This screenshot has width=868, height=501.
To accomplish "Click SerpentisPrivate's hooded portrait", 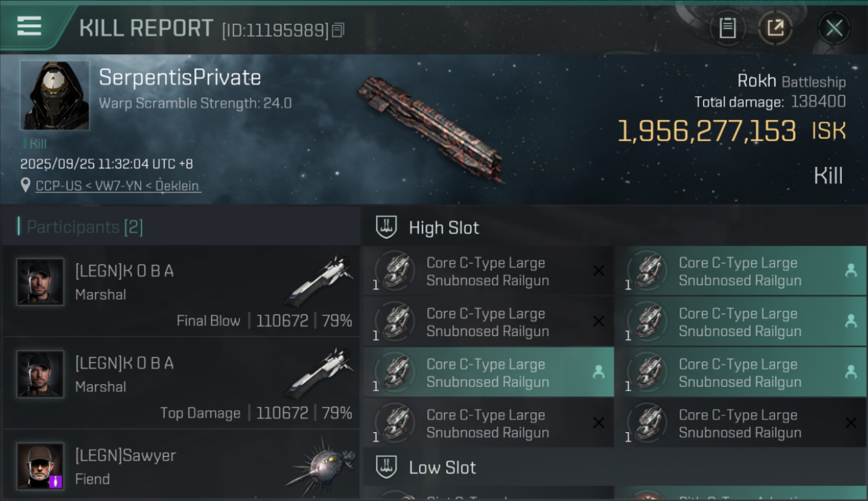I will [55, 96].
